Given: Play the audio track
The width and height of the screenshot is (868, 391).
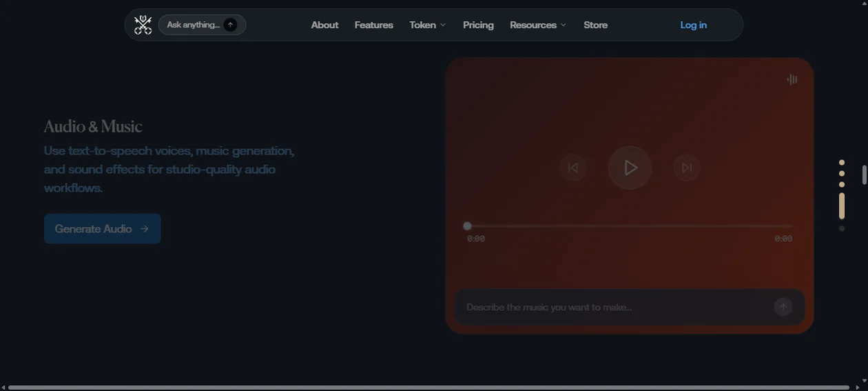Looking at the screenshot, I should tap(630, 168).
